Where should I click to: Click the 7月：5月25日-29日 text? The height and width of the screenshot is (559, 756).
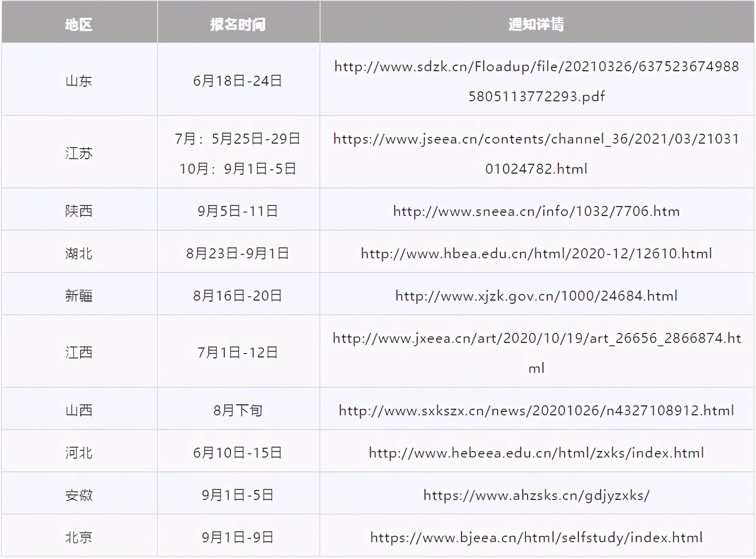(238, 139)
